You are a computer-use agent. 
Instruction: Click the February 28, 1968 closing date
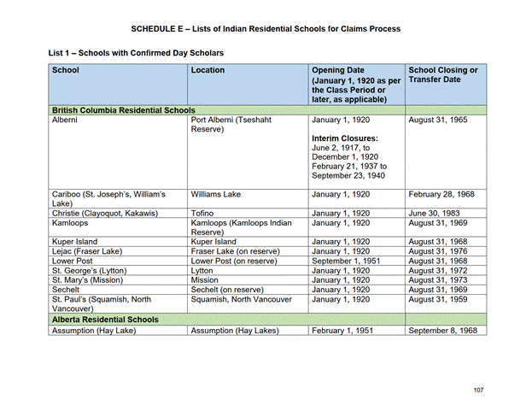441,194
